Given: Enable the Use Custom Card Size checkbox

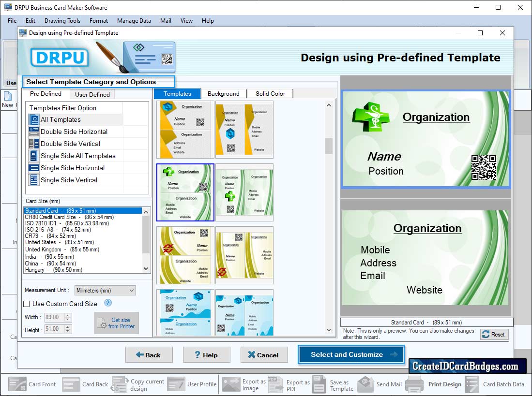Looking at the screenshot, I should pyautogui.click(x=27, y=304).
